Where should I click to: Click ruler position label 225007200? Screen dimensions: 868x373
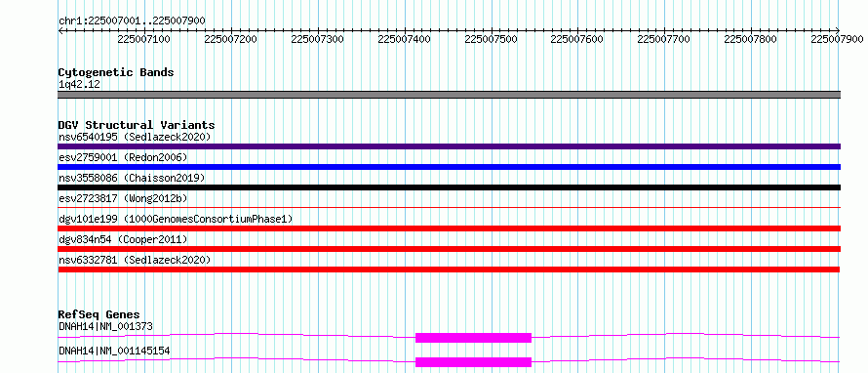231,39
